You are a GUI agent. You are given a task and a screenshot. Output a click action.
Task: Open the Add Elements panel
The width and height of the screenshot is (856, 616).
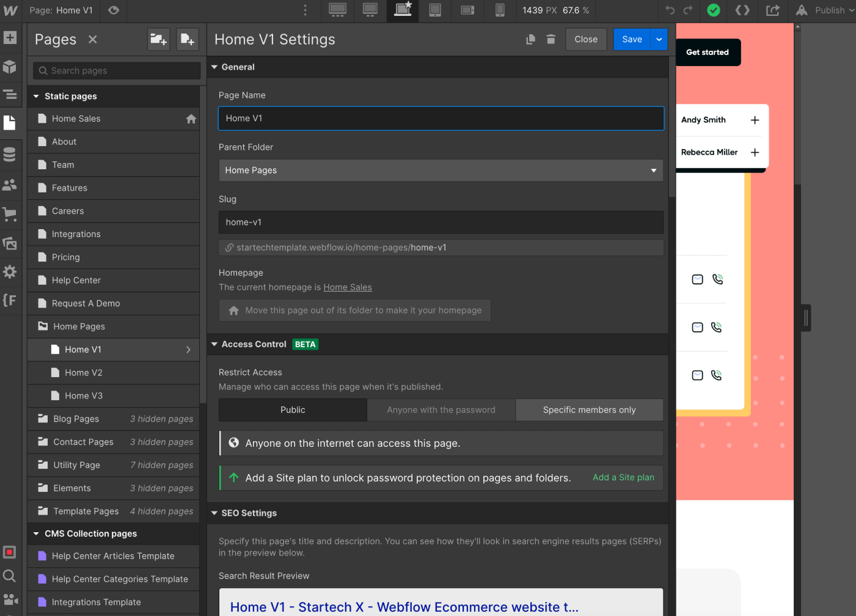9,38
